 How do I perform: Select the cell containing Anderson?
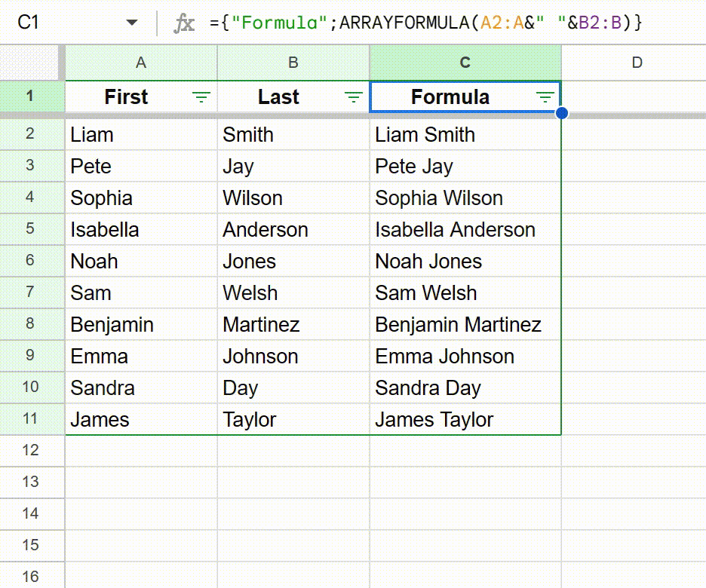[293, 229]
